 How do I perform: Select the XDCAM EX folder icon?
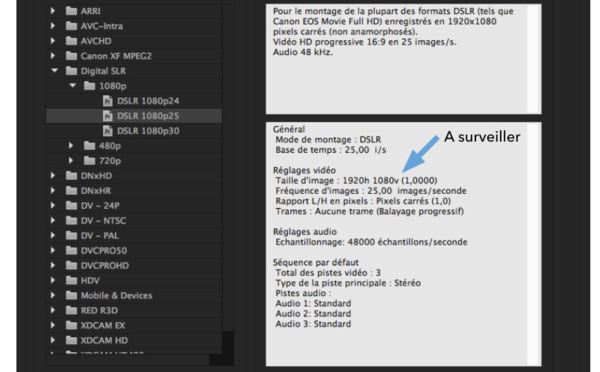coord(71,325)
